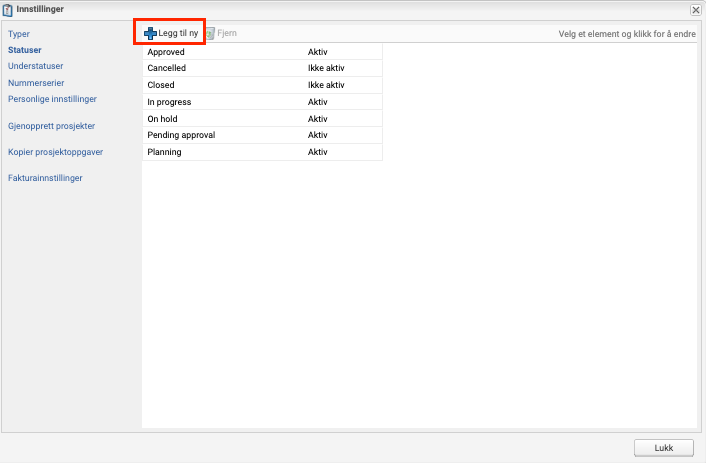Select the Cancelled status row
Image resolution: width=706 pixels, height=463 pixels.
coord(167,68)
